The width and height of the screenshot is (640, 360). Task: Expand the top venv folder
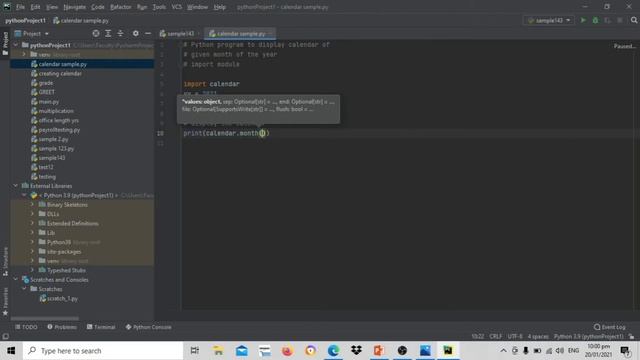24,54
